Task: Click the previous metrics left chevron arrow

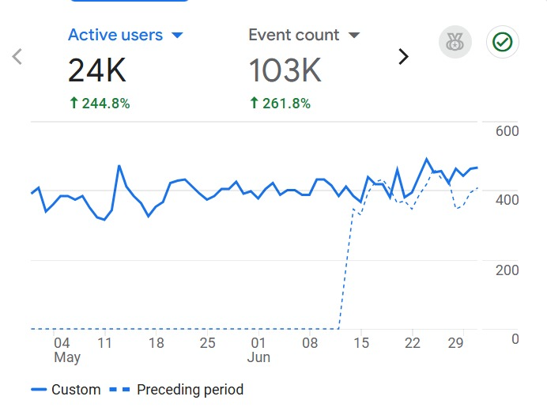Action: point(17,57)
